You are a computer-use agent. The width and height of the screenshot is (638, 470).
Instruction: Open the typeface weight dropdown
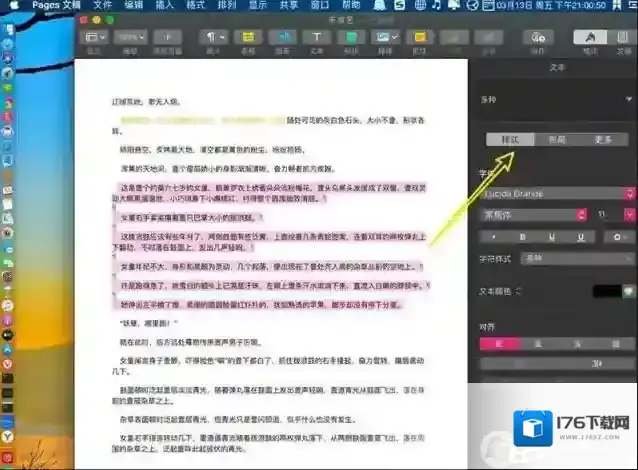534,215
